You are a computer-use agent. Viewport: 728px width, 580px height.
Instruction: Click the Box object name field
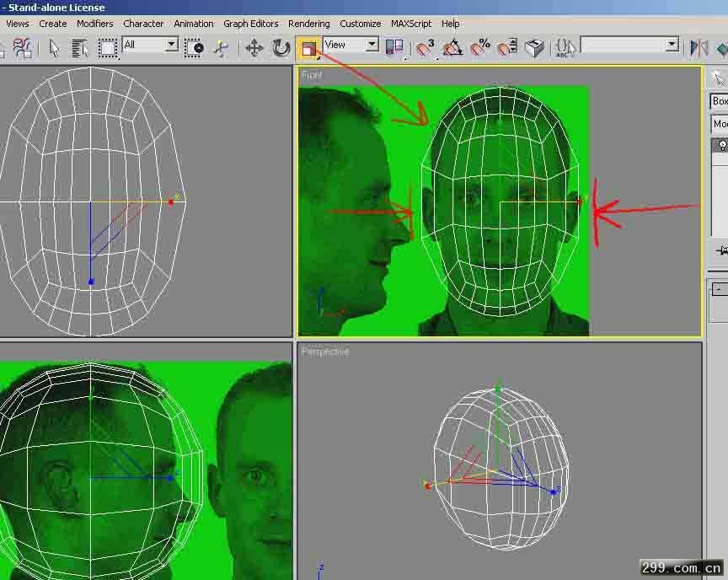(x=719, y=101)
